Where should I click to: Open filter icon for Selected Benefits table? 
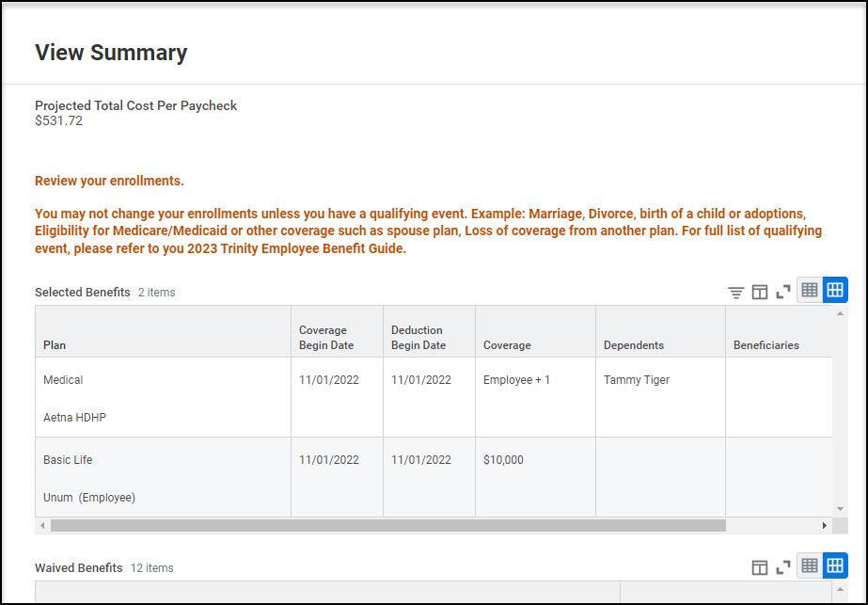tap(735, 292)
